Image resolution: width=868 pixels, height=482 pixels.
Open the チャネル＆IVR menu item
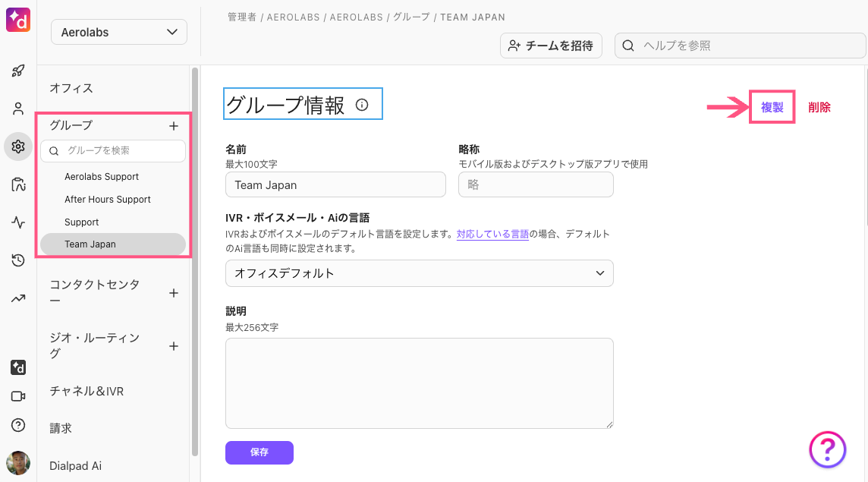click(87, 391)
